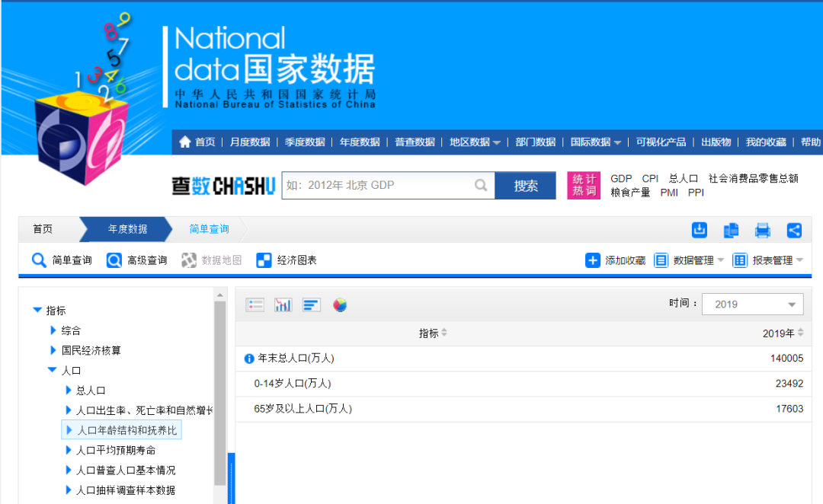Click the copy data icon
Viewport: 823px width, 504px height.
[731, 230]
